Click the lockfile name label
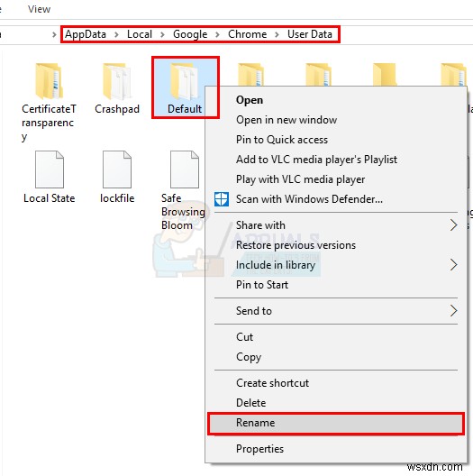Image resolution: width=473 pixels, height=476 pixels. pos(117,198)
